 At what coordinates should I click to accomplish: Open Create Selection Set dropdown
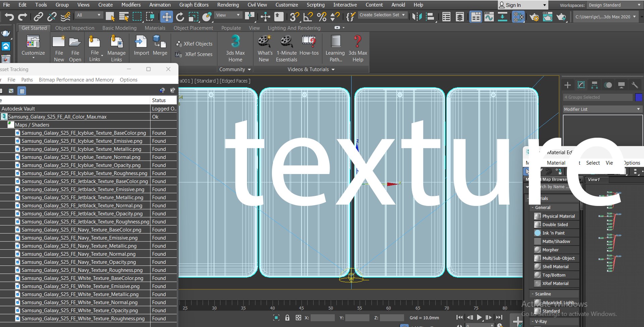click(383, 15)
